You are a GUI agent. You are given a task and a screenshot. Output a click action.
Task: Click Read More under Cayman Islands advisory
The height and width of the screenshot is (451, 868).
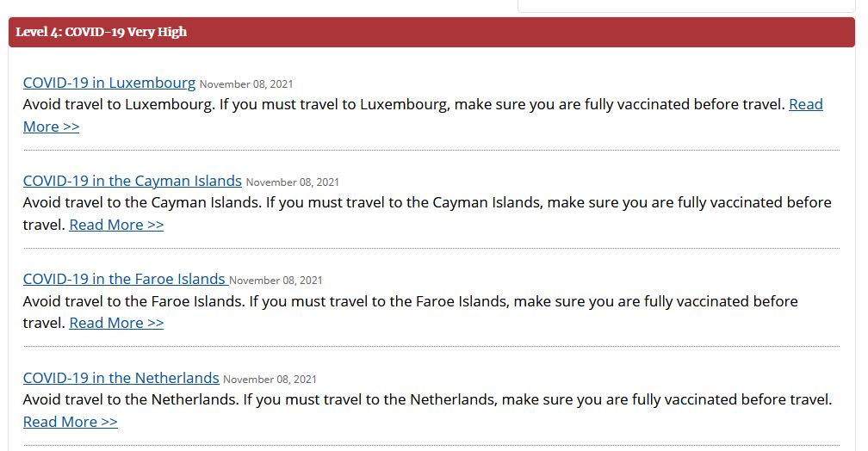click(116, 225)
